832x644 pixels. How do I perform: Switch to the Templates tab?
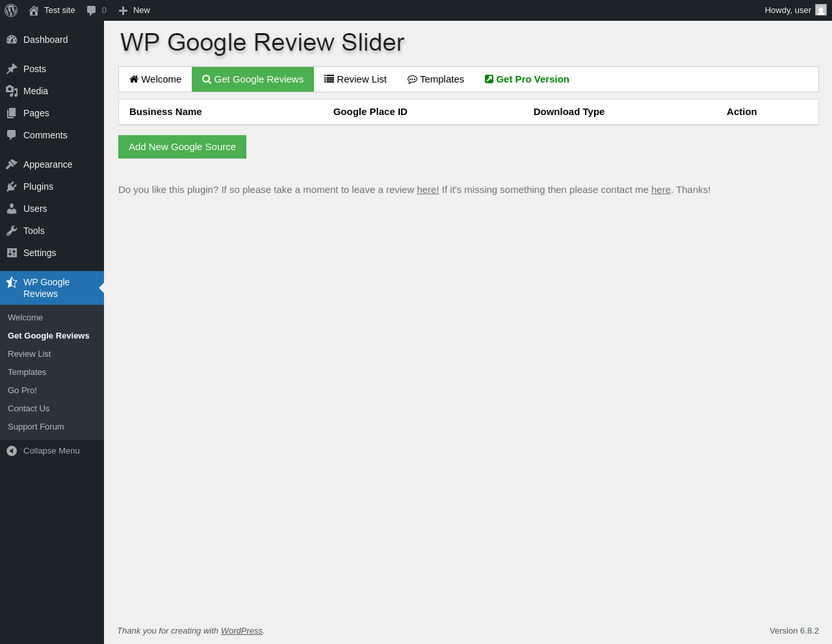coord(435,79)
